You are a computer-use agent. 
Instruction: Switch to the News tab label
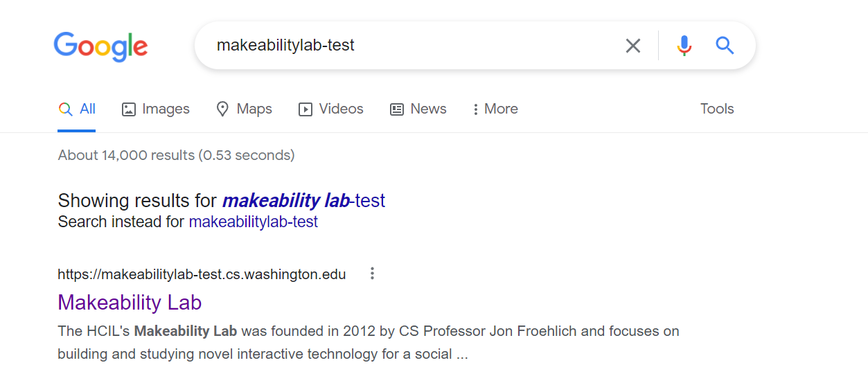coord(428,109)
